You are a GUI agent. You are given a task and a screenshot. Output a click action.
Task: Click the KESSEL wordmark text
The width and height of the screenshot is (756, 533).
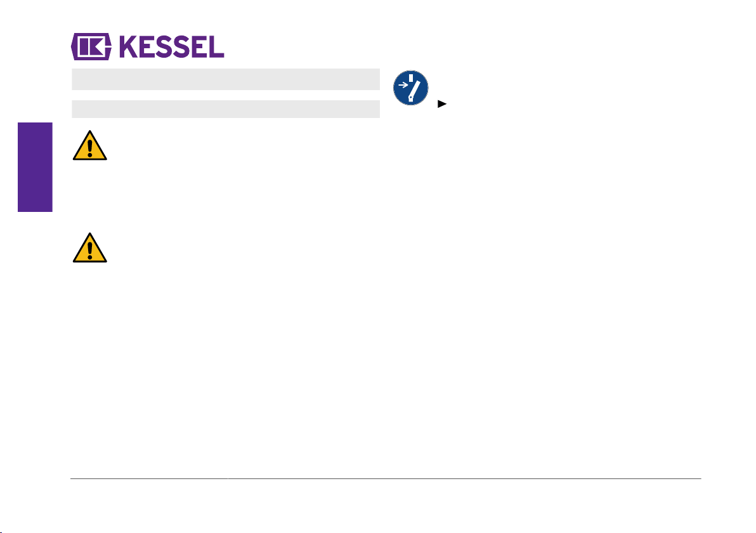[x=172, y=47]
